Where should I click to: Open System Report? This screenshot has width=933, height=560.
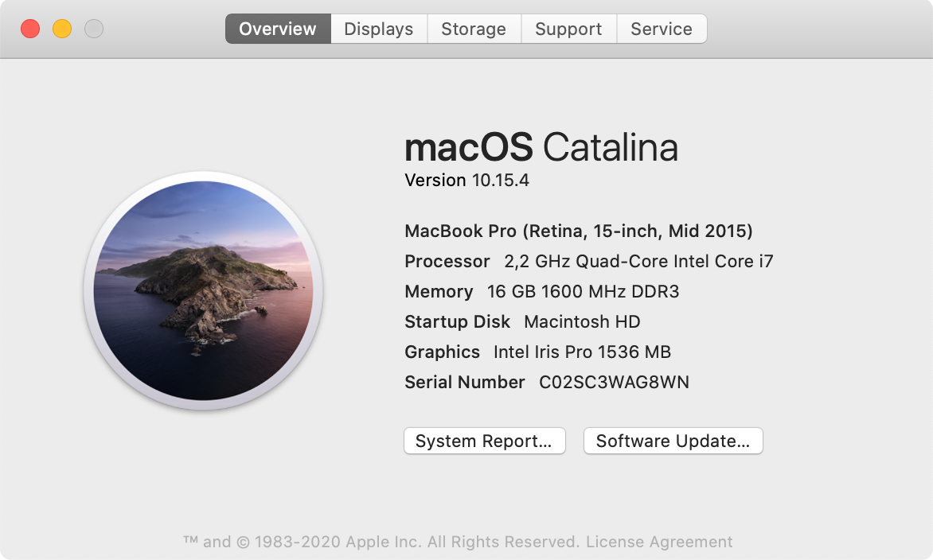(485, 441)
